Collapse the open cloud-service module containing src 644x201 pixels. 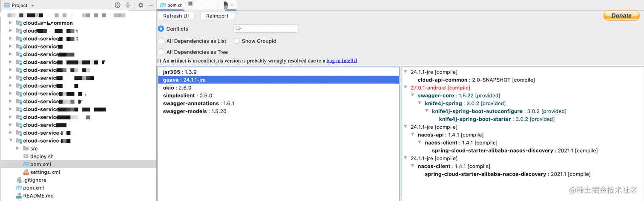pos(11,141)
